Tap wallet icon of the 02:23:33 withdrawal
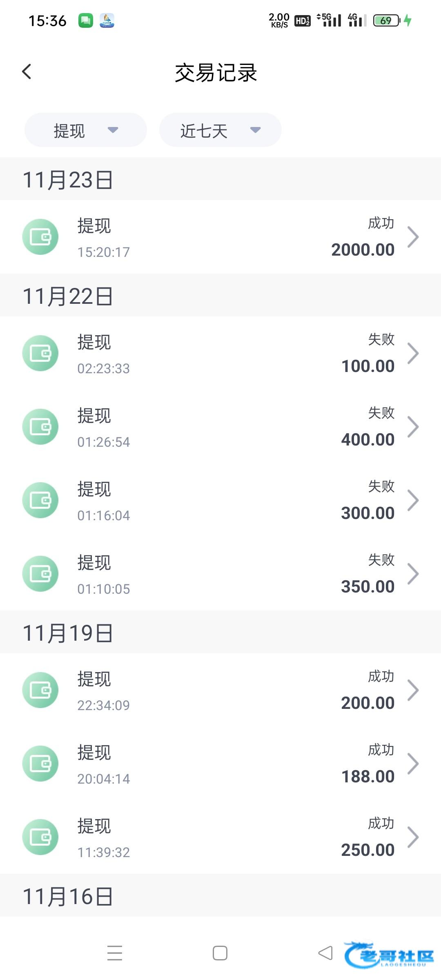 point(40,353)
